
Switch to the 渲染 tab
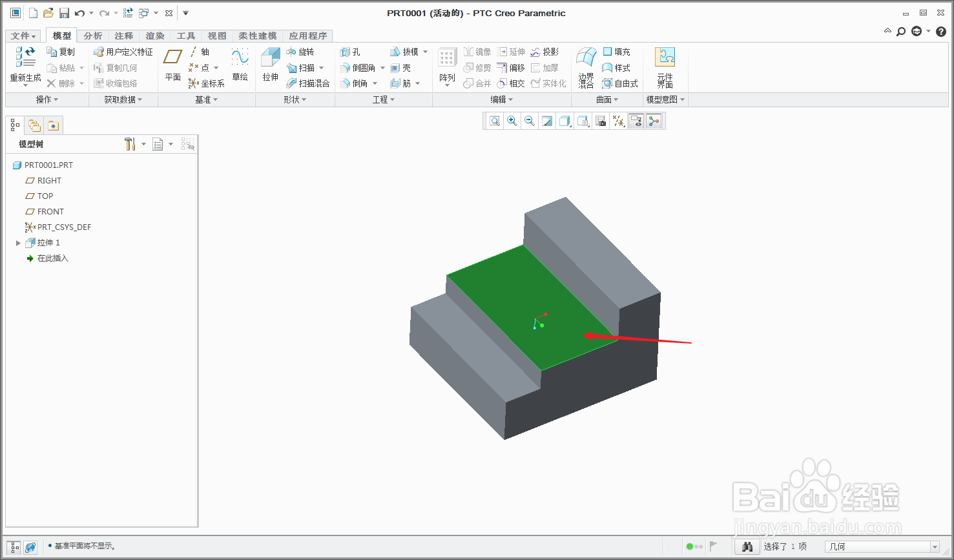[x=155, y=36]
